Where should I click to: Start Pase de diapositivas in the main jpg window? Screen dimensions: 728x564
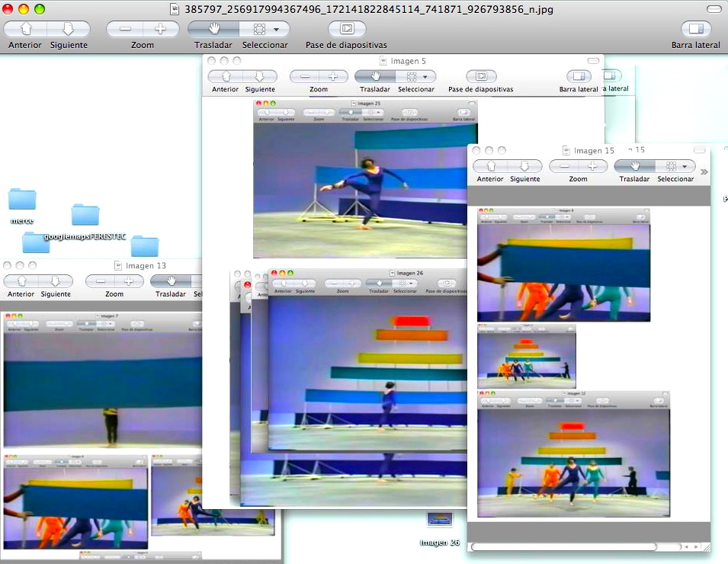click(x=347, y=29)
